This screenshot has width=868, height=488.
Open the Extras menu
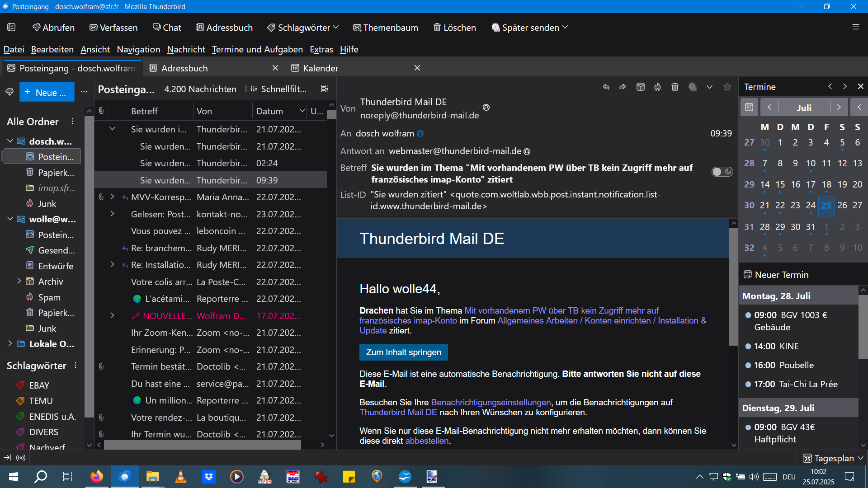tap(321, 49)
